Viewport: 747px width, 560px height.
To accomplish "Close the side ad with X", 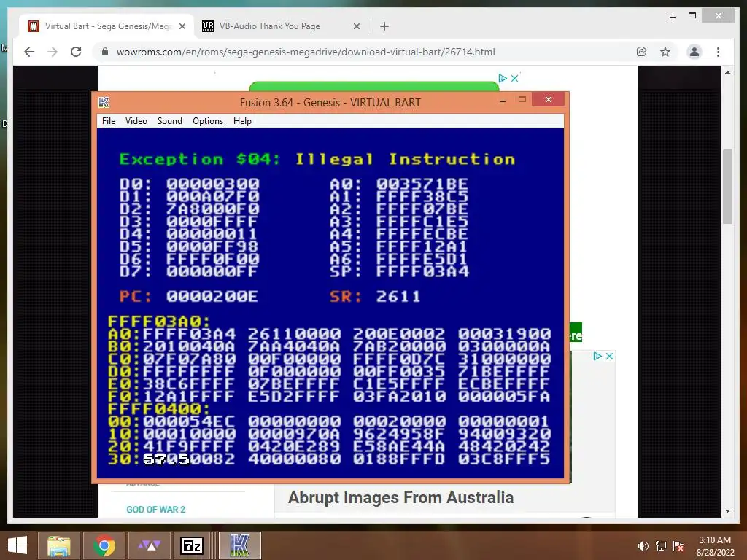I will tap(609, 356).
